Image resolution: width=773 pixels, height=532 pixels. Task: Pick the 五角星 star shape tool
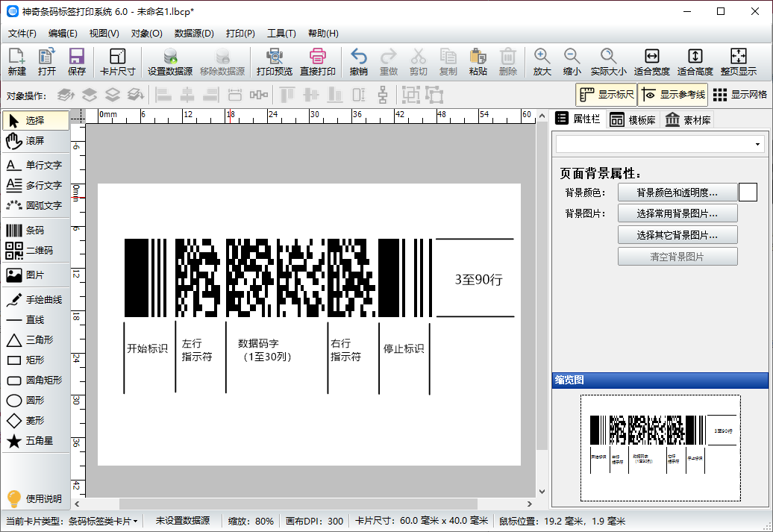pyautogui.click(x=36, y=441)
